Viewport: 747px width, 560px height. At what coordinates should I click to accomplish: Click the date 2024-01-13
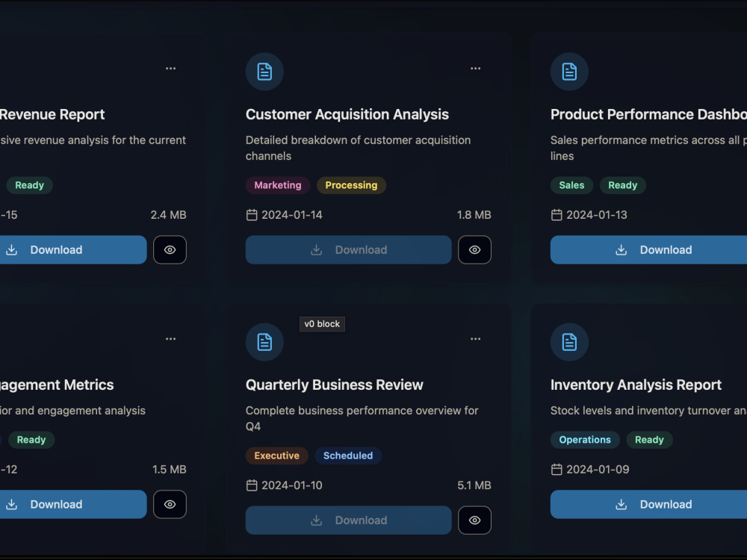tap(596, 215)
